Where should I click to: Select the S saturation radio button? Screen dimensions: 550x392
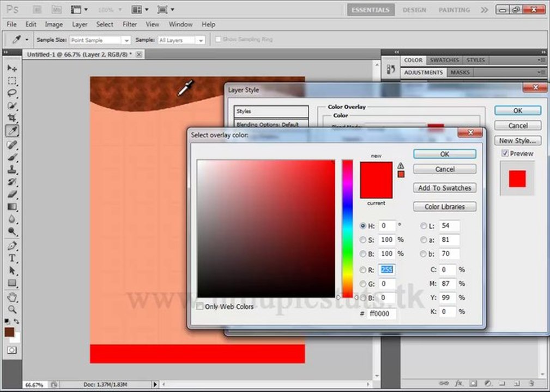(x=362, y=240)
